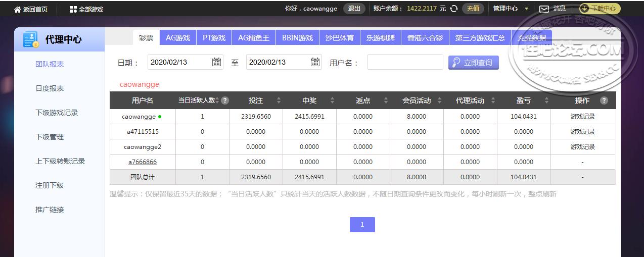Switch to the AG游戏 tab

178,37
